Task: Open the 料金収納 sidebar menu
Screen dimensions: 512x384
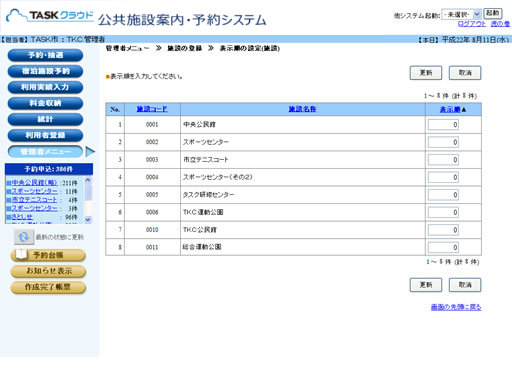Action: click(45, 103)
